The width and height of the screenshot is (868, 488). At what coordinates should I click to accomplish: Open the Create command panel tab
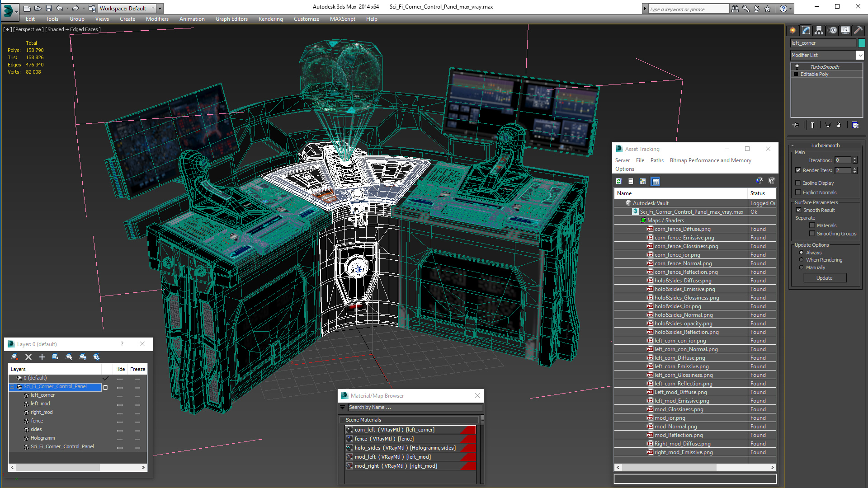pyautogui.click(x=793, y=30)
